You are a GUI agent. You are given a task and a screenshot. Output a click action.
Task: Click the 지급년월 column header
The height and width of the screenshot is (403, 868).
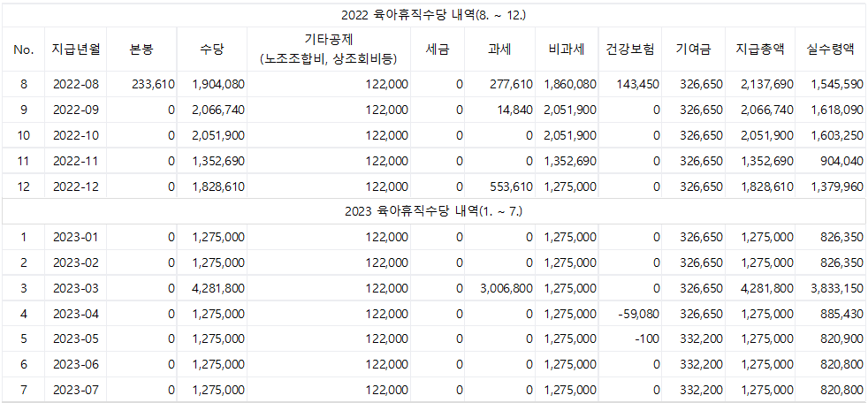(76, 49)
